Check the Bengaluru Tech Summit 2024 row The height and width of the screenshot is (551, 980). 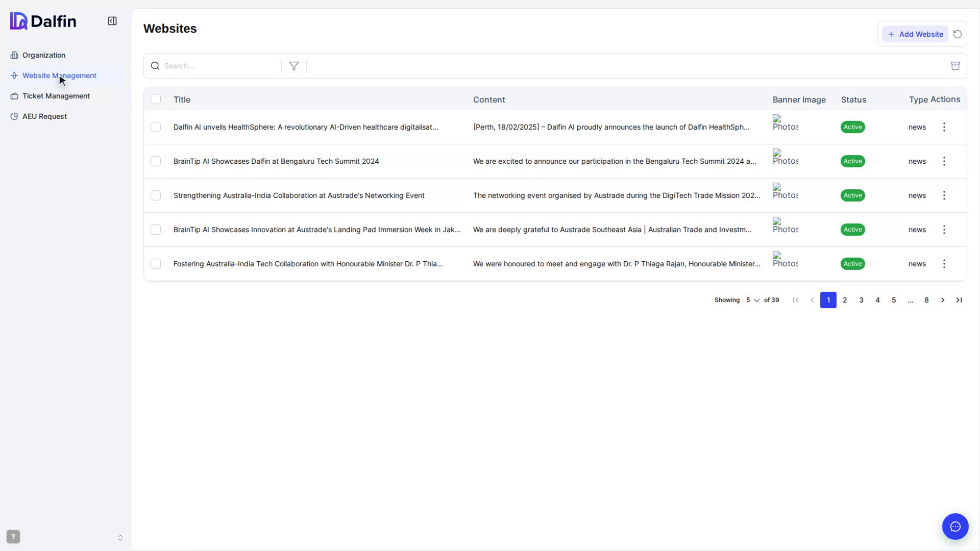[x=156, y=161]
